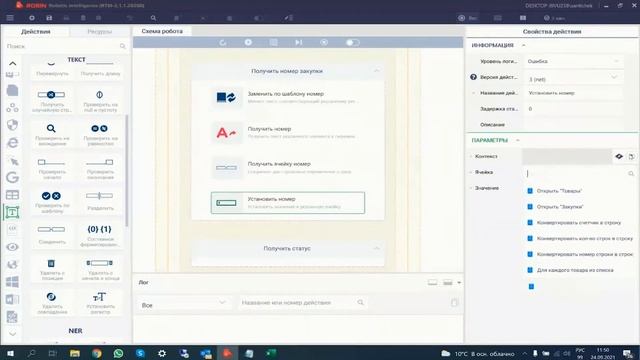Switch to the 'Ресурсы' tab
Screen dimensions: 640x360
100,31
